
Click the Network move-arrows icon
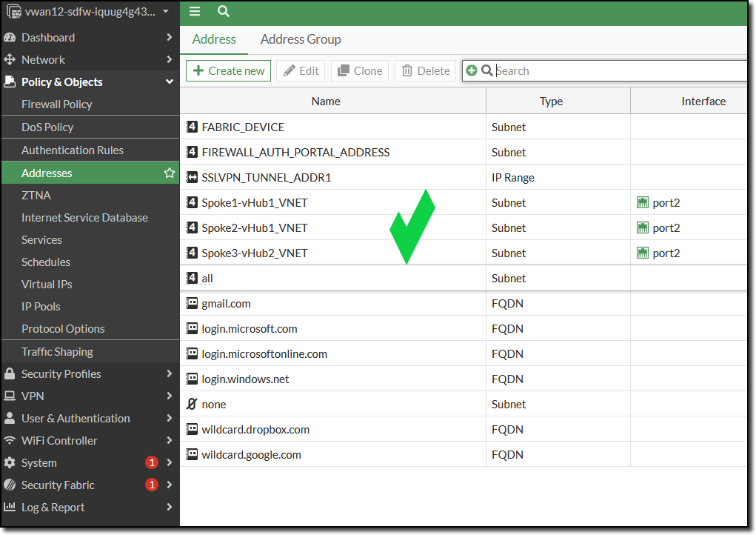(10, 60)
